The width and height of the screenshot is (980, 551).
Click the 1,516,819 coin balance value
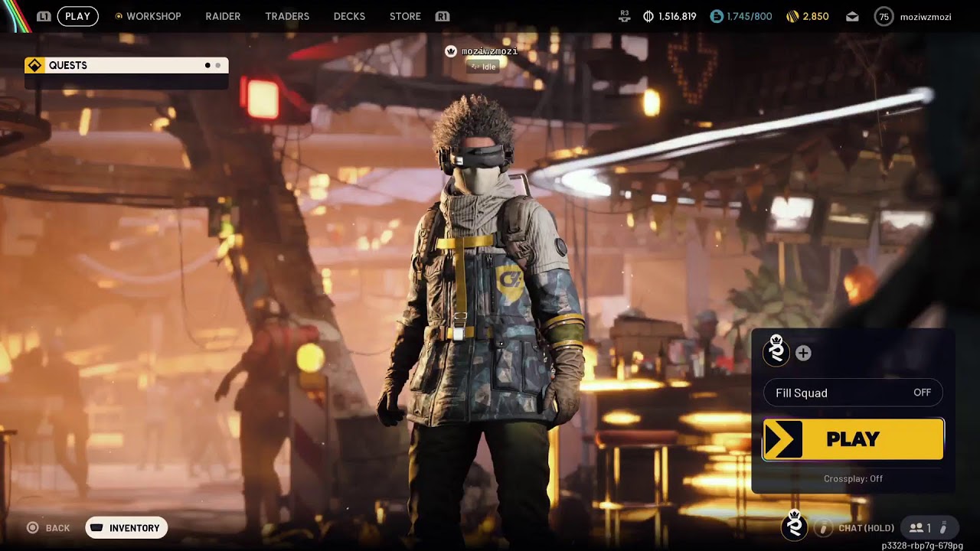click(x=678, y=16)
